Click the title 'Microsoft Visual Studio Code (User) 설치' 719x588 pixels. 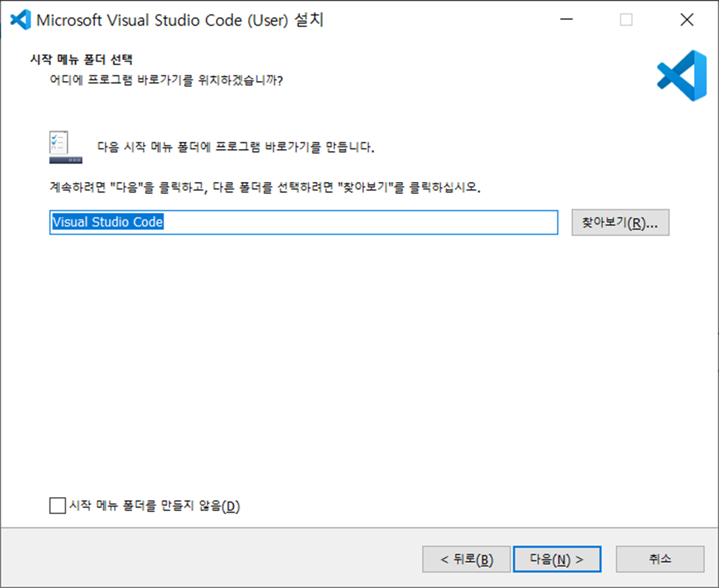tap(180, 20)
